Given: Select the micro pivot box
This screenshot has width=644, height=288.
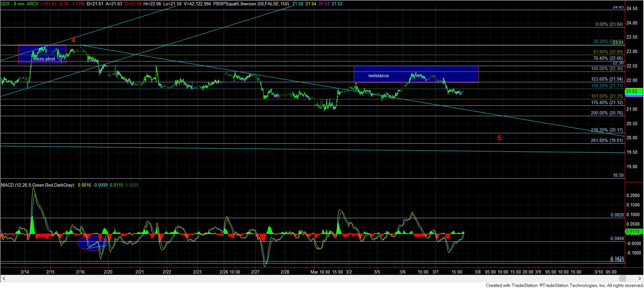Looking at the screenshot, I should (x=42, y=54).
